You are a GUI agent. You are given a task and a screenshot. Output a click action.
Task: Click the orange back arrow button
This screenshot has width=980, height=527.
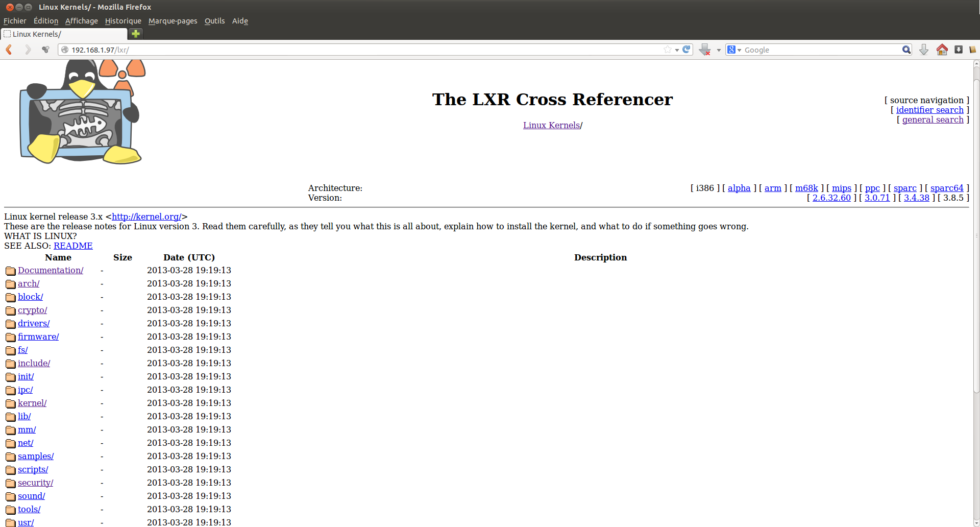coord(9,50)
